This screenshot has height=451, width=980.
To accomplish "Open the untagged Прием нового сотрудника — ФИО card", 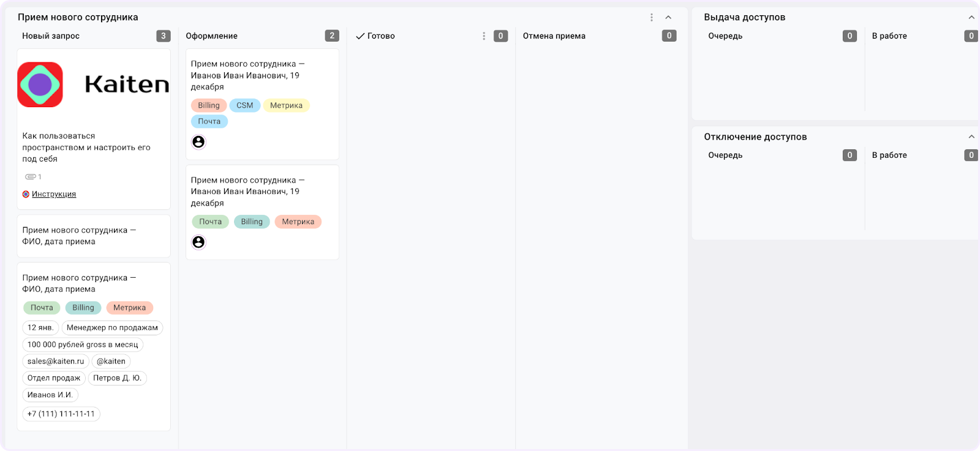I will click(94, 236).
